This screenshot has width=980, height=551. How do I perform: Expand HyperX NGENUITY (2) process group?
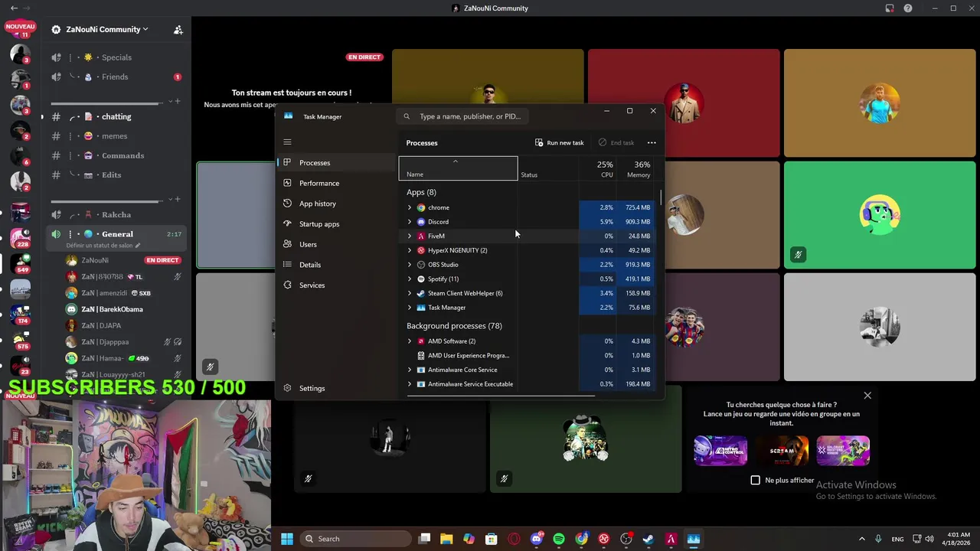(410, 250)
